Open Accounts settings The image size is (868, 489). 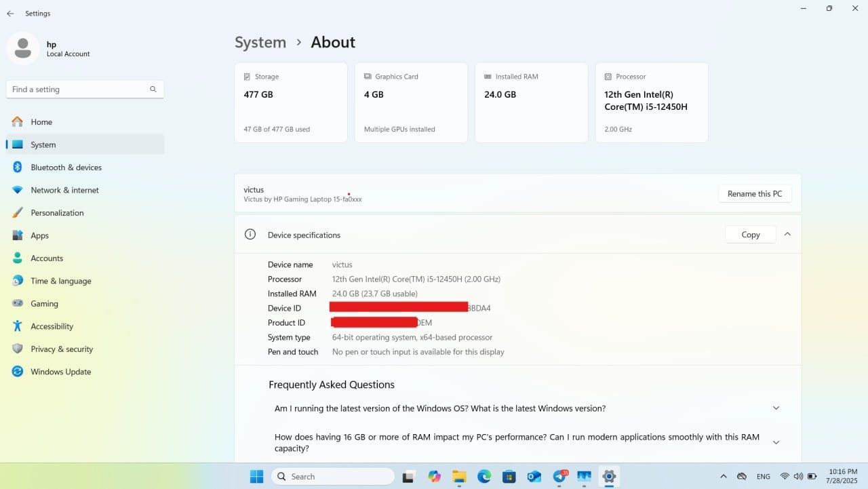[x=85, y=258]
